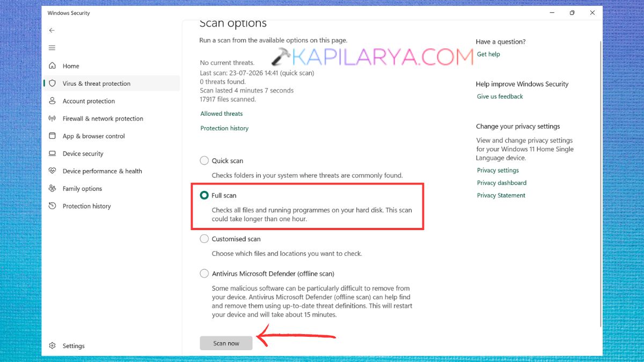Click the Firewall & network antenna icon
This screenshot has height=362, width=644.
(x=52, y=119)
